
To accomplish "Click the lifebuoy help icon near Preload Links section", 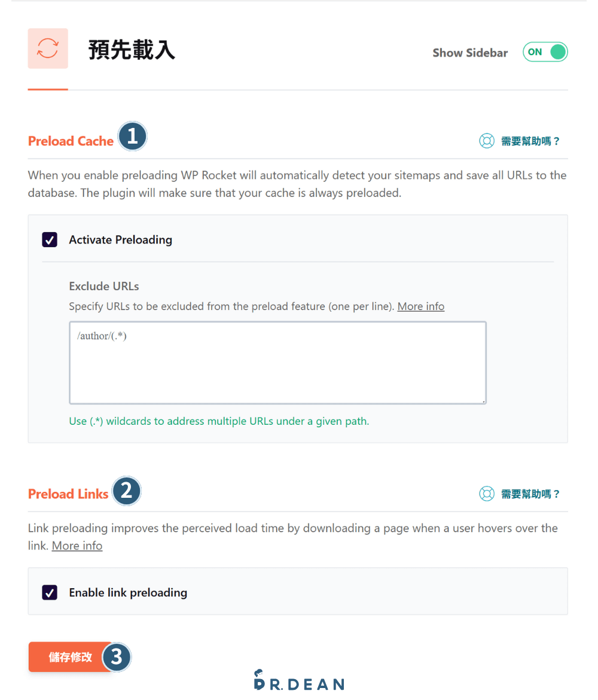I will pos(486,494).
